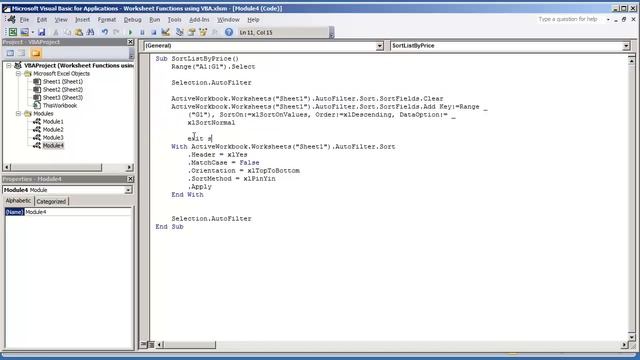Open the View menu
640x360 pixels.
coord(61,20)
